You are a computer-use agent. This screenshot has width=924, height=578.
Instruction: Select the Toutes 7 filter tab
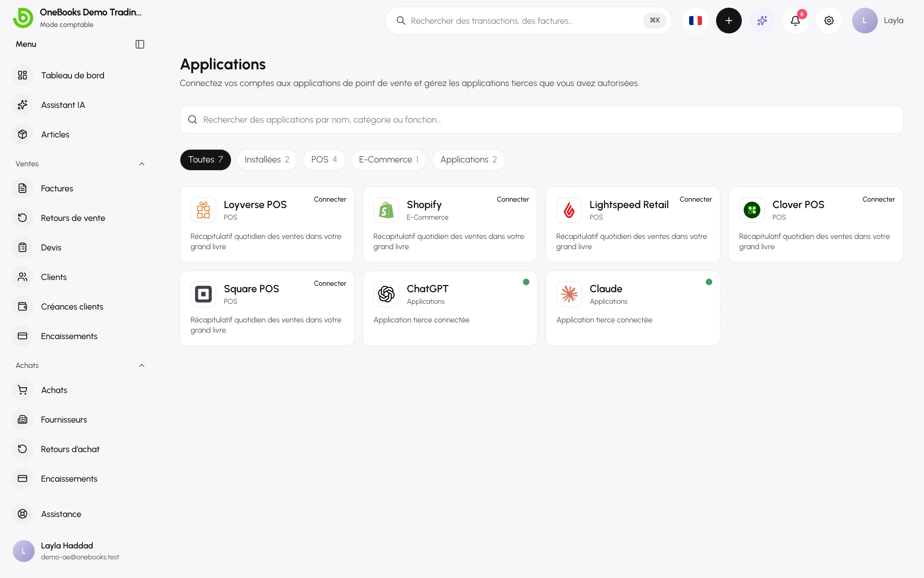coord(205,160)
